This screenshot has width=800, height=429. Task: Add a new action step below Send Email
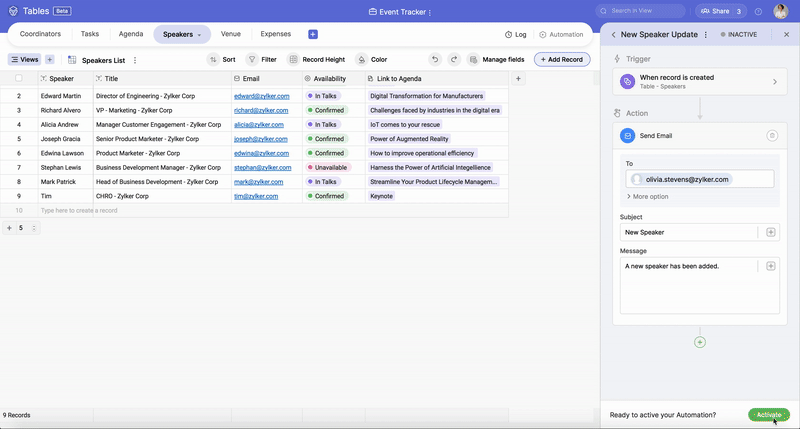699,342
